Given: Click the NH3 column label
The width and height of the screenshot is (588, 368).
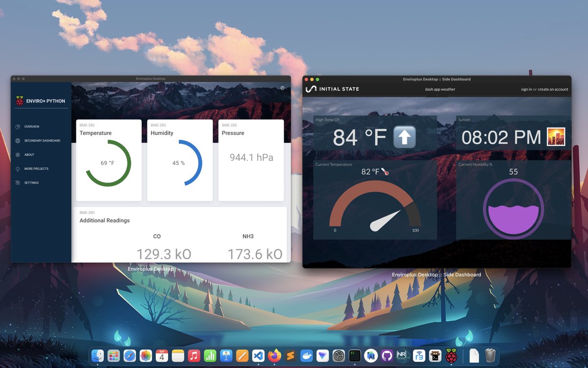Looking at the screenshot, I should [248, 237].
